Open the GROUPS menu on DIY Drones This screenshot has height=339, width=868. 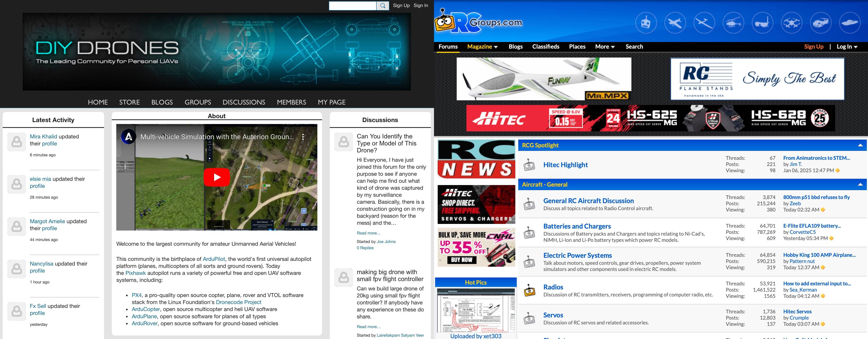click(198, 102)
